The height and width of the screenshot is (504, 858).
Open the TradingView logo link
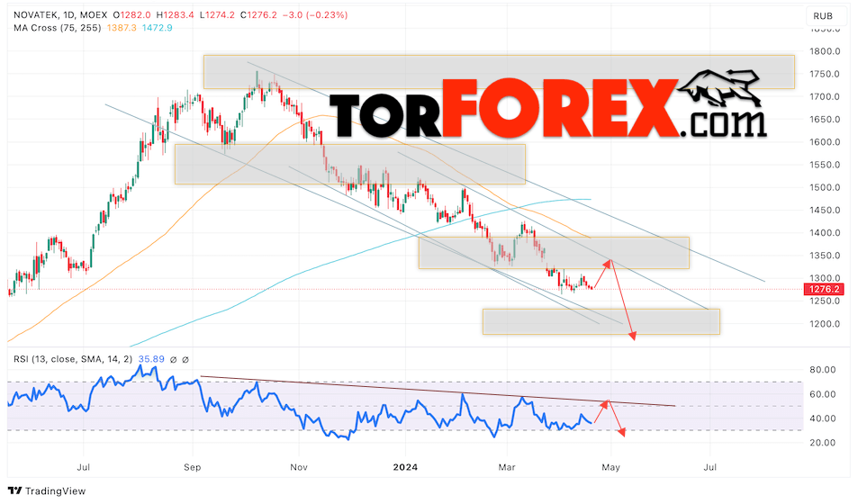pos(47,490)
